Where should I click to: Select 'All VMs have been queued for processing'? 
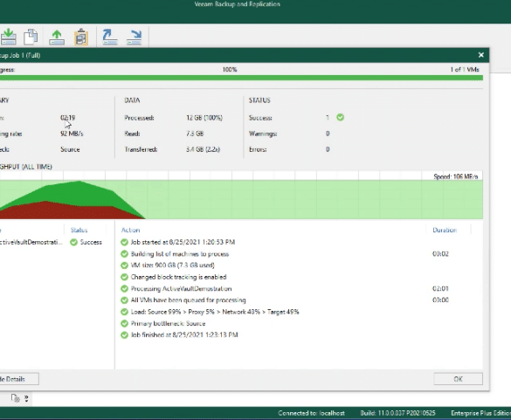[189, 300]
